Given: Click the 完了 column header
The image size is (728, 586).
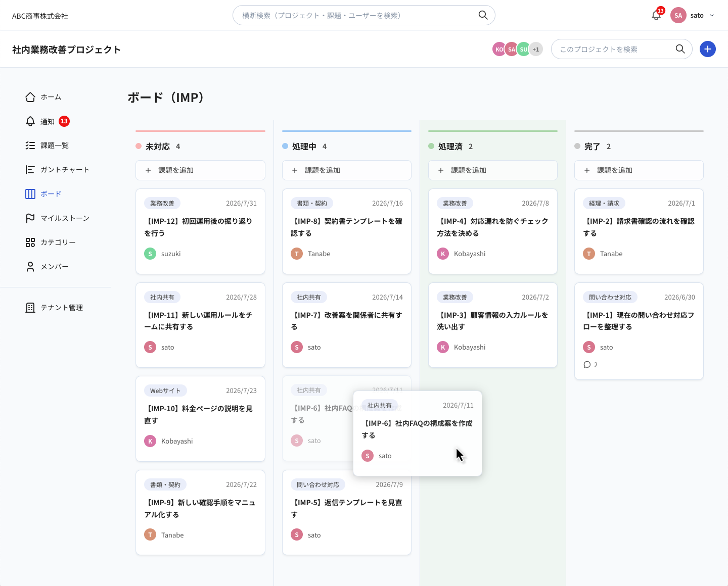Looking at the screenshot, I should pyautogui.click(x=593, y=146).
